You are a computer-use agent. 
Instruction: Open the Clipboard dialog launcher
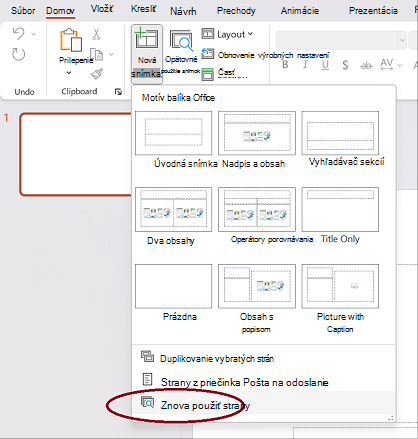(118, 92)
